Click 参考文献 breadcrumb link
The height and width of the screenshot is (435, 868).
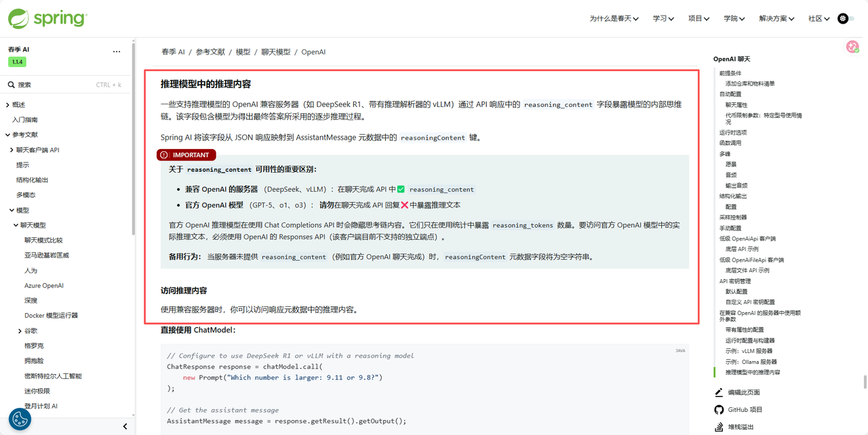click(x=210, y=51)
